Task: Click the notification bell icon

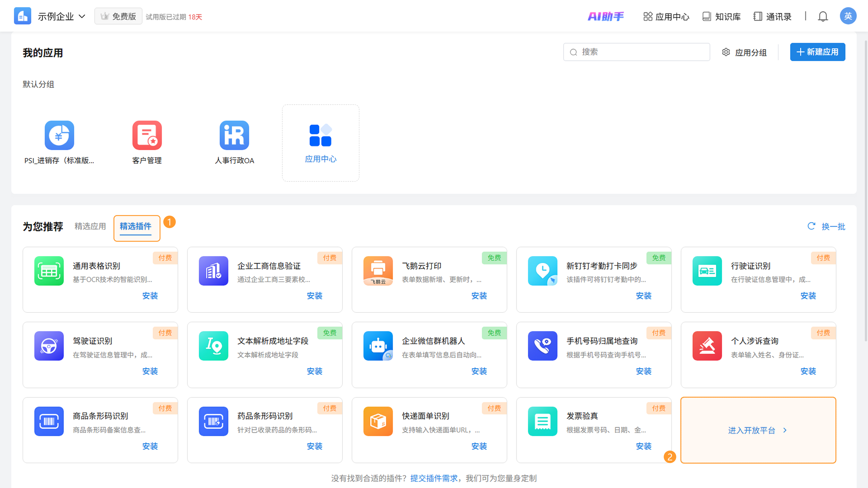Action: (823, 16)
